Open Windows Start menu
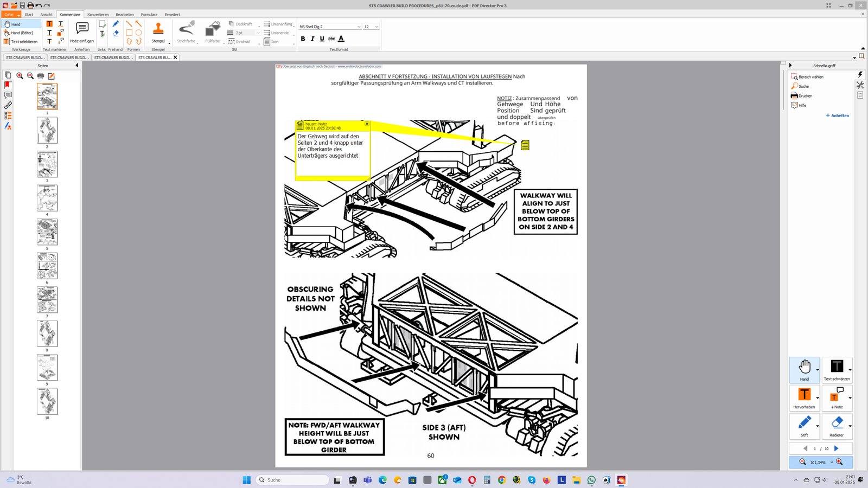Screen dimensions: 868x488 click(x=246, y=480)
